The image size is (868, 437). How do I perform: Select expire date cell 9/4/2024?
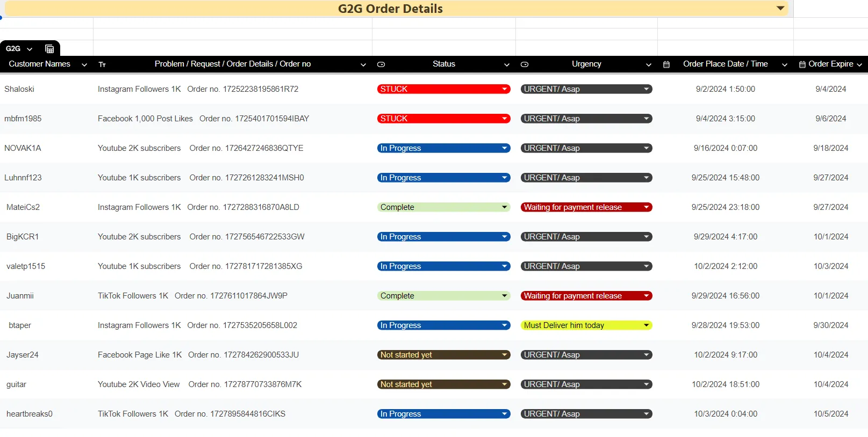[831, 89]
